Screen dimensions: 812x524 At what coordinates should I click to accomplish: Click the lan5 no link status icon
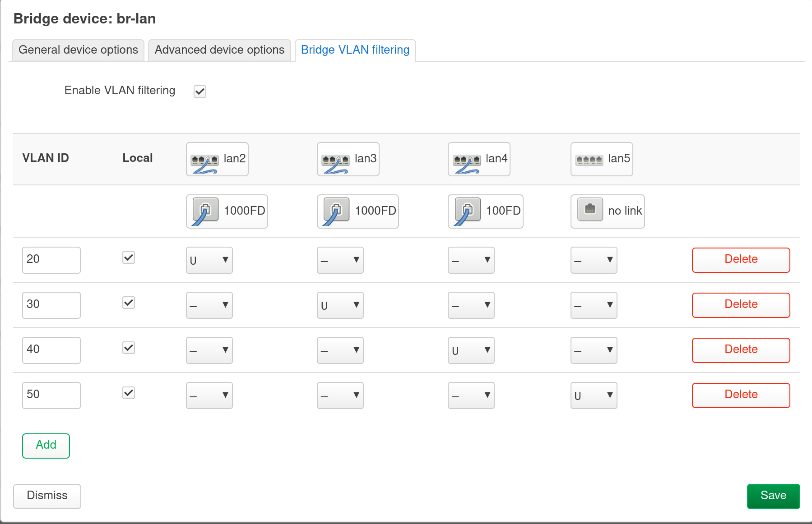point(590,210)
